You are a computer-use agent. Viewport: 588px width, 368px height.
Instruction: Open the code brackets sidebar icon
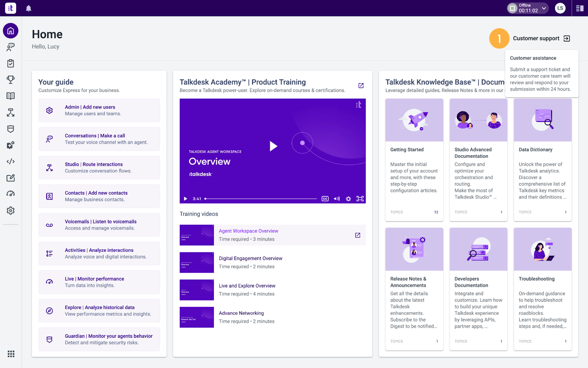tap(11, 162)
